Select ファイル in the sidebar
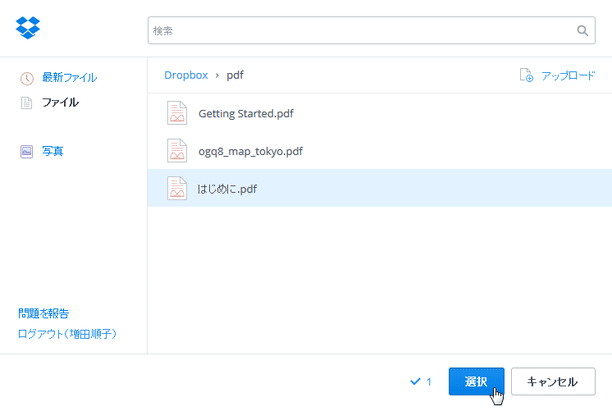Image resolution: width=612 pixels, height=411 pixels. click(x=60, y=102)
